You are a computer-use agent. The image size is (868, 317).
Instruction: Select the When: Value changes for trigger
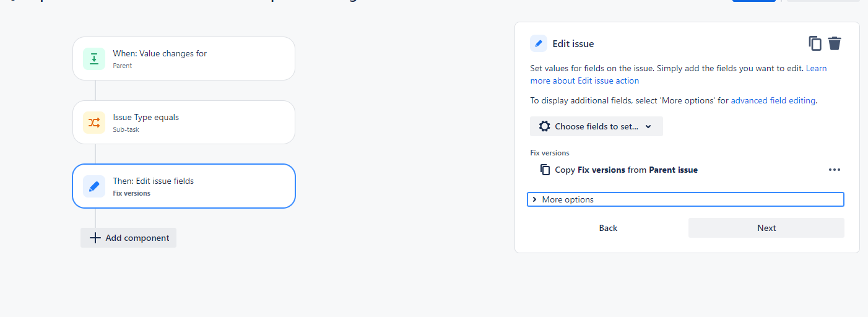click(184, 59)
